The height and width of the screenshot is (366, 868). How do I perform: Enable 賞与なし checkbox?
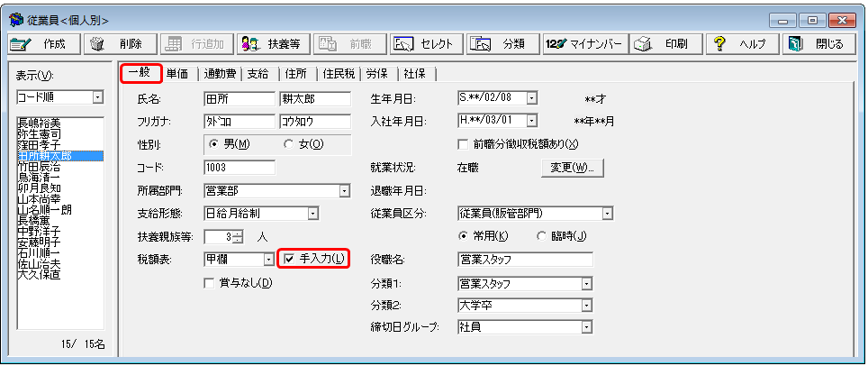point(211,283)
